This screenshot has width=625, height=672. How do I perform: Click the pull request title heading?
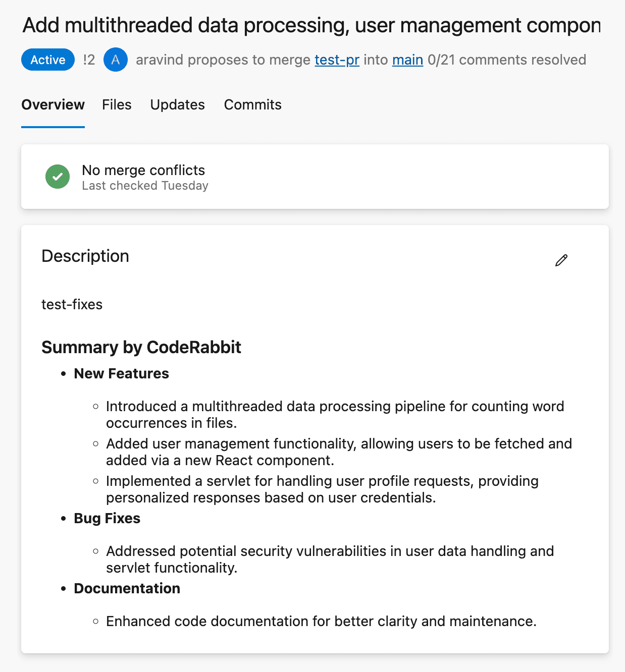pos(311,25)
